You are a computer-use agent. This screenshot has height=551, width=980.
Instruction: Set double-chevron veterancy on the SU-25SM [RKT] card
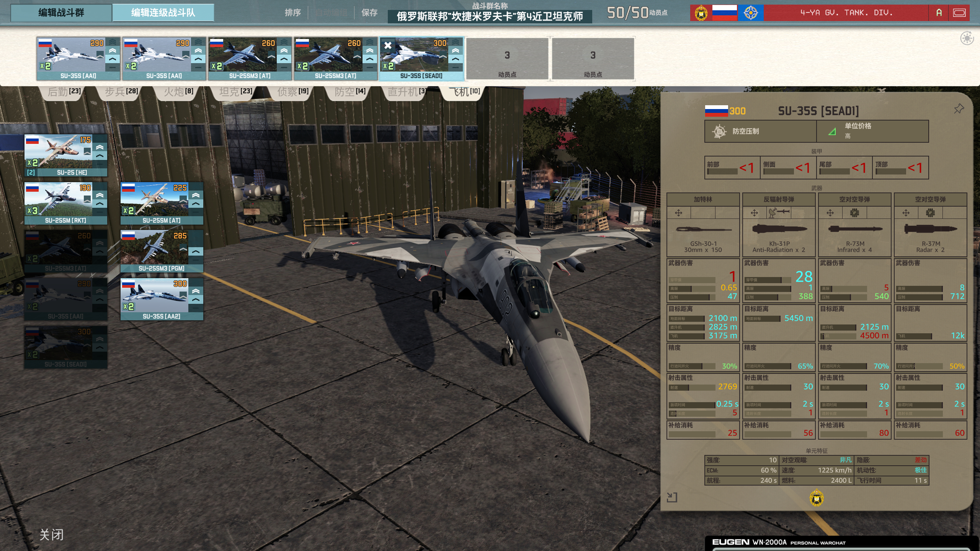(100, 195)
